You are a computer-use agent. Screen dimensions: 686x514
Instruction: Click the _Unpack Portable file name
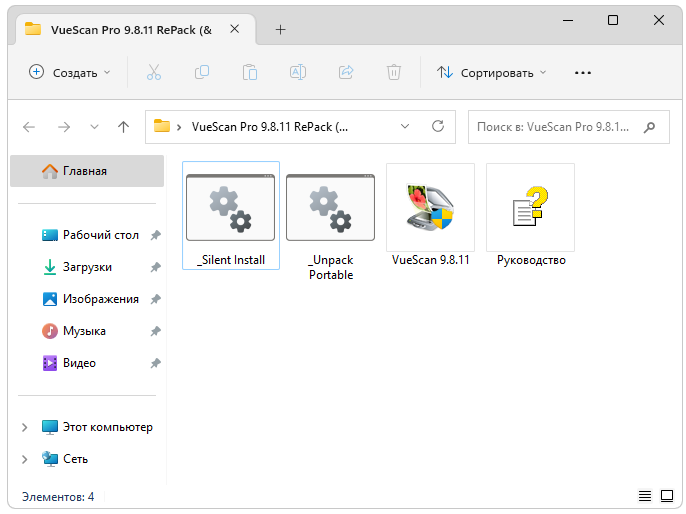click(x=331, y=267)
